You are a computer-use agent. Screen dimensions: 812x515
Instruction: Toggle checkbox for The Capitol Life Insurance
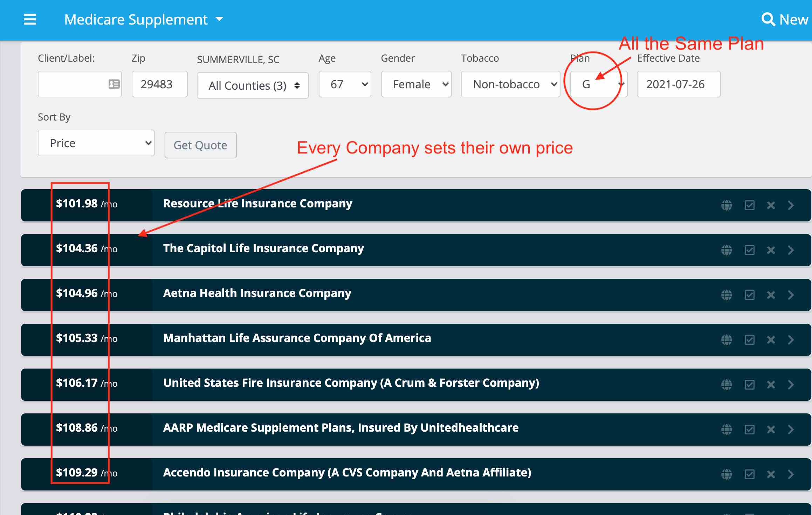point(749,250)
